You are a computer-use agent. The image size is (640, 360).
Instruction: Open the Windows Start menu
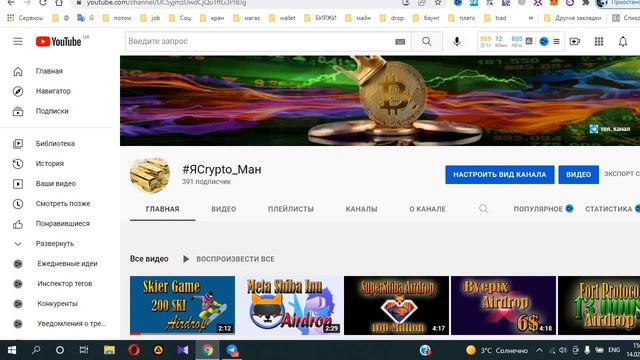pyautogui.click(x=11, y=350)
